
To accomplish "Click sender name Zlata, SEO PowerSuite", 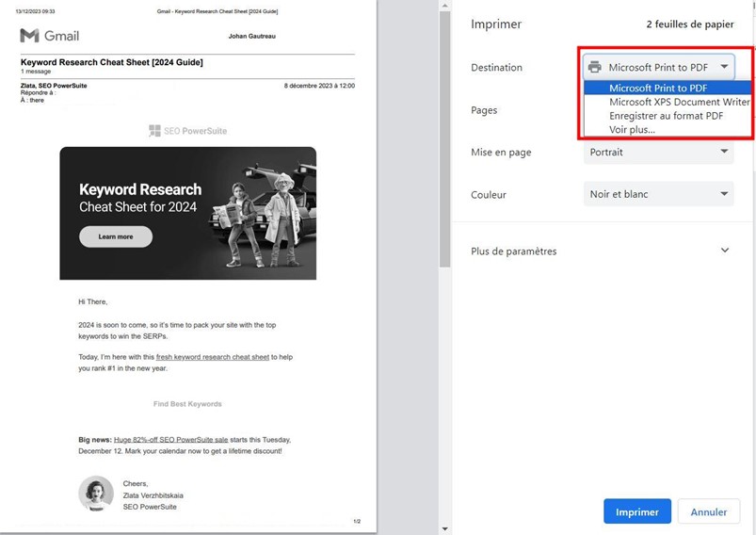I will (x=54, y=86).
